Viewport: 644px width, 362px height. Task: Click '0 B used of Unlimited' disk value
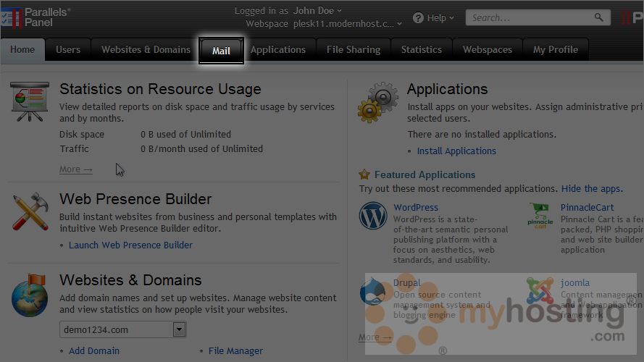pos(185,134)
